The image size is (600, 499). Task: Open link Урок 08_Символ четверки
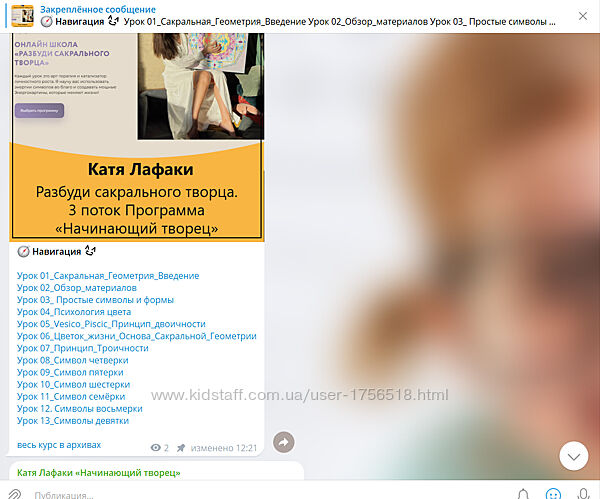(x=73, y=360)
